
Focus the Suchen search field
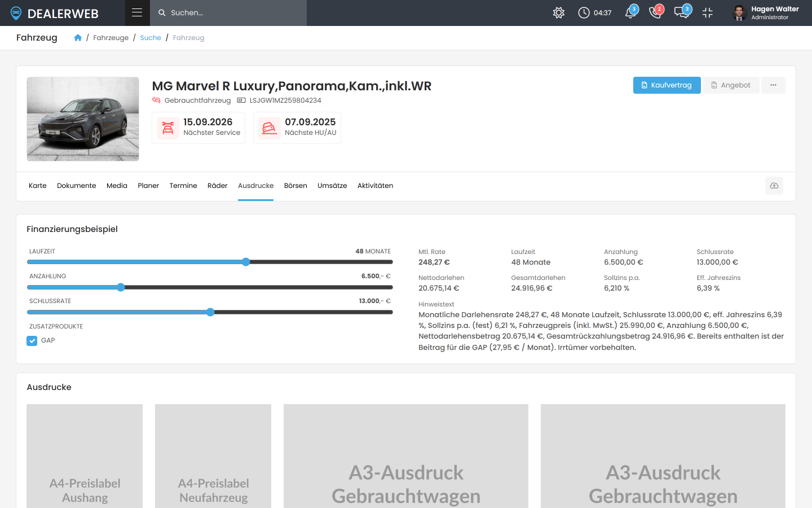[228, 12]
